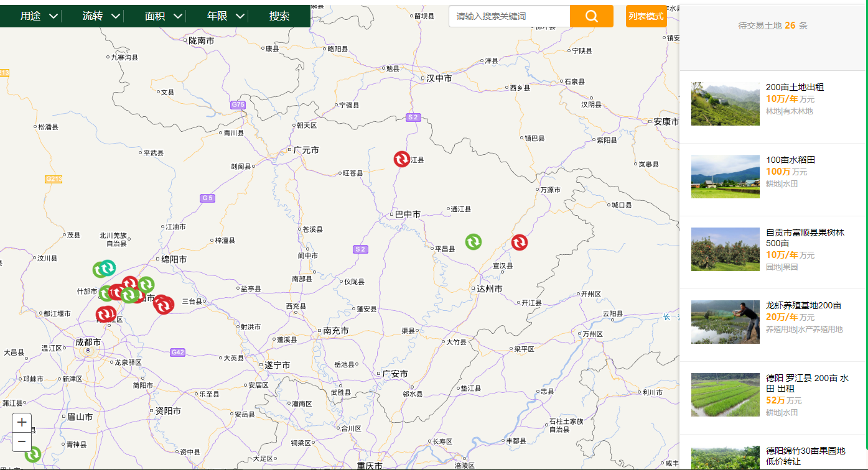
Task: Click the orange magnifier search button
Action: (591, 16)
